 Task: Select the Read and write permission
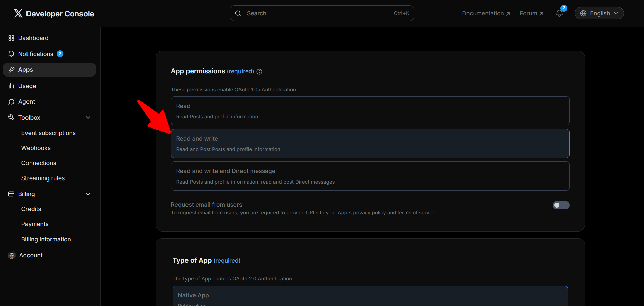pos(370,144)
